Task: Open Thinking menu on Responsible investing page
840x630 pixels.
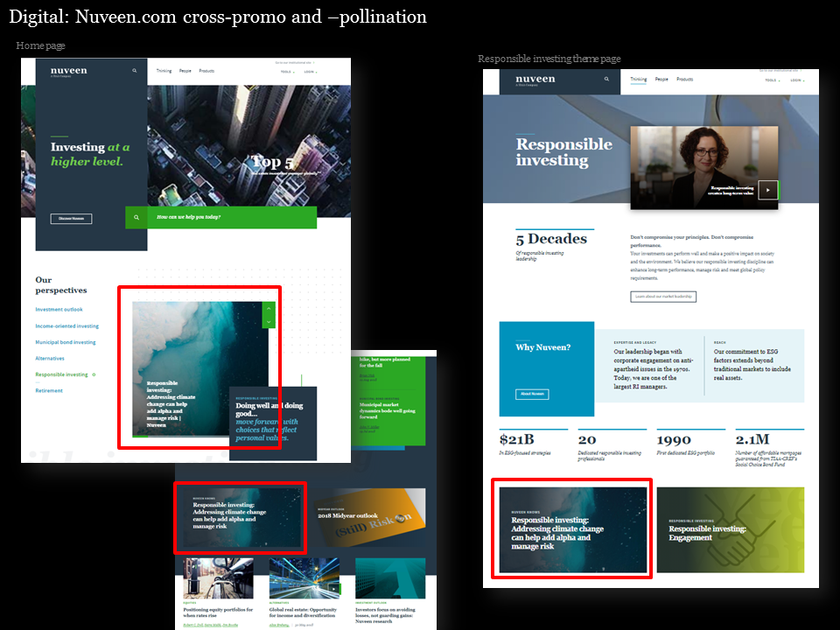Action: (638, 80)
